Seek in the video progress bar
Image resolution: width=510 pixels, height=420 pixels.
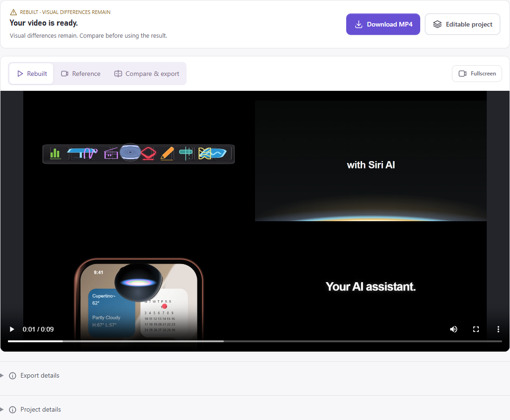(x=255, y=341)
